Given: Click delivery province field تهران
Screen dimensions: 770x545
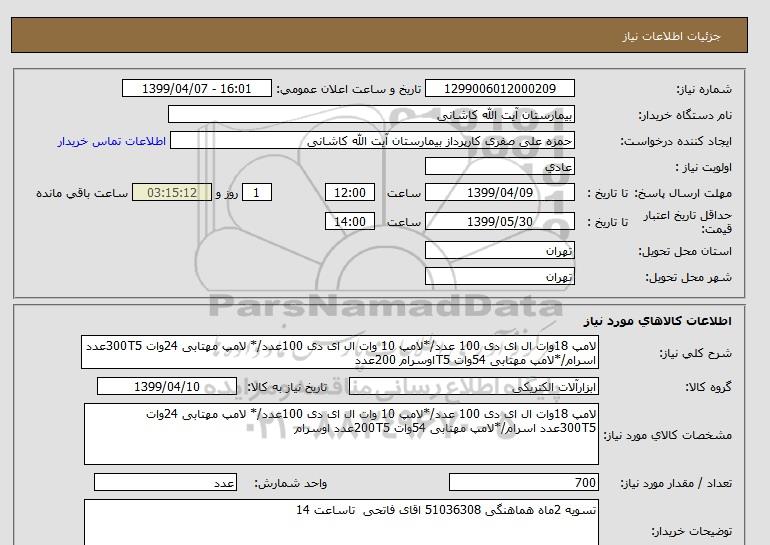Looking at the screenshot, I should (499, 250).
